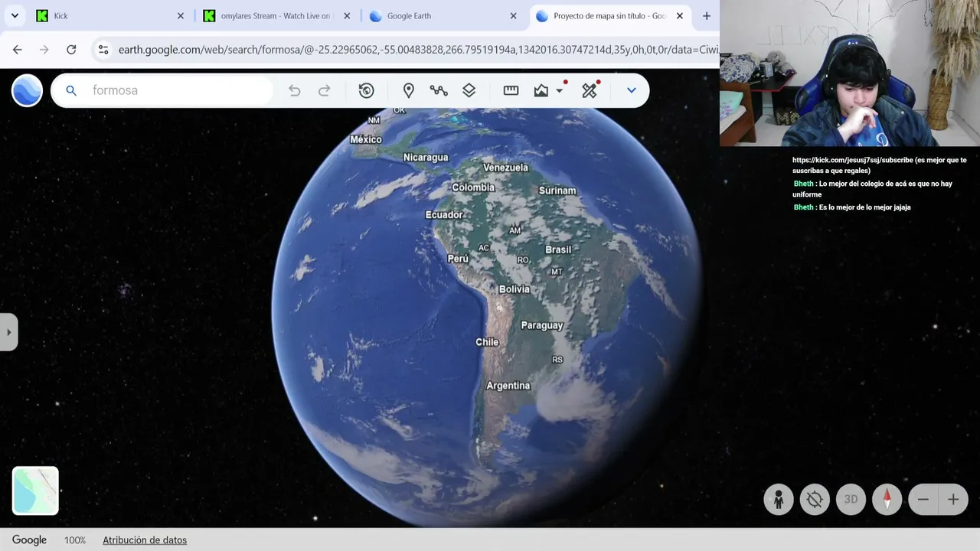Screen dimensions: 980x551
Task: Reset the compass to north
Action: coord(887,500)
